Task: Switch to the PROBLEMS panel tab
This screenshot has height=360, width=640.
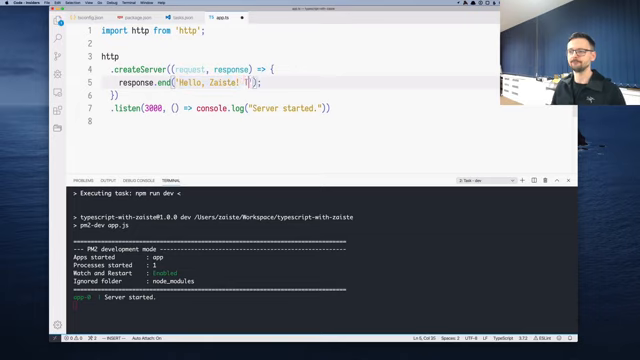Action: 83,180
